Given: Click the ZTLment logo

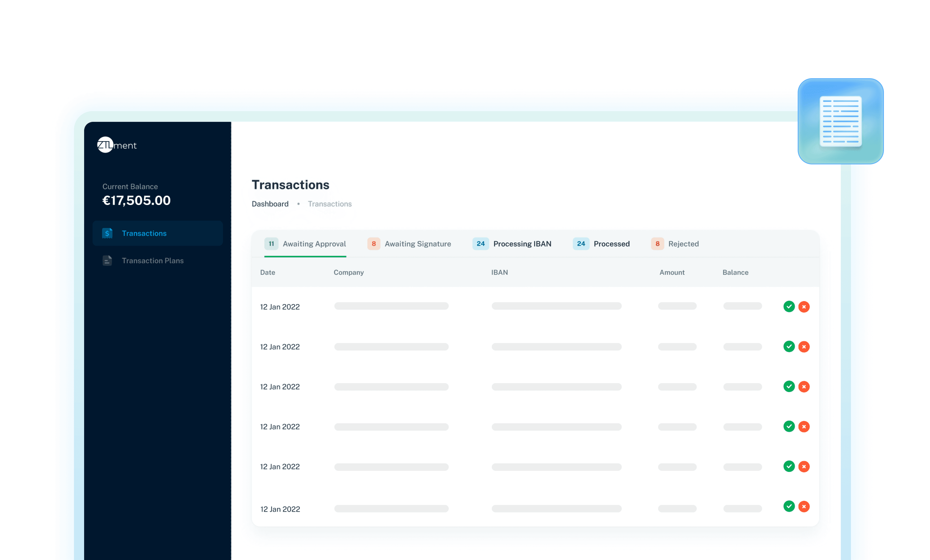Looking at the screenshot, I should click(117, 145).
